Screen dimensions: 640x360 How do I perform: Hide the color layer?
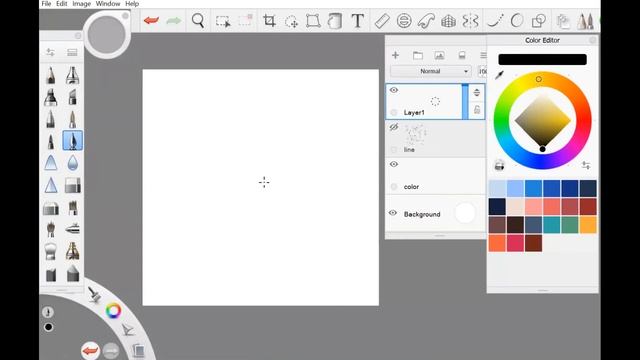(x=393, y=164)
